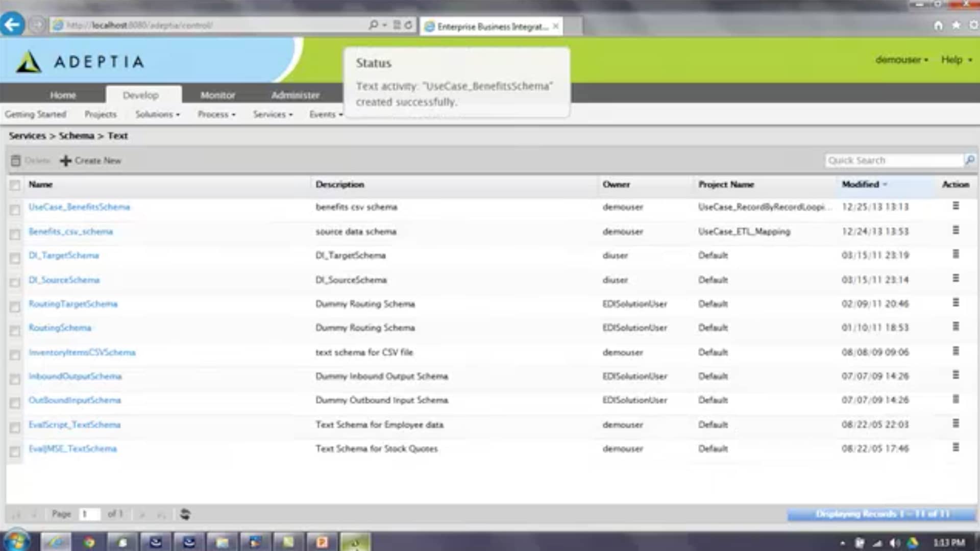Check the select-all header checkbox

tap(15, 185)
